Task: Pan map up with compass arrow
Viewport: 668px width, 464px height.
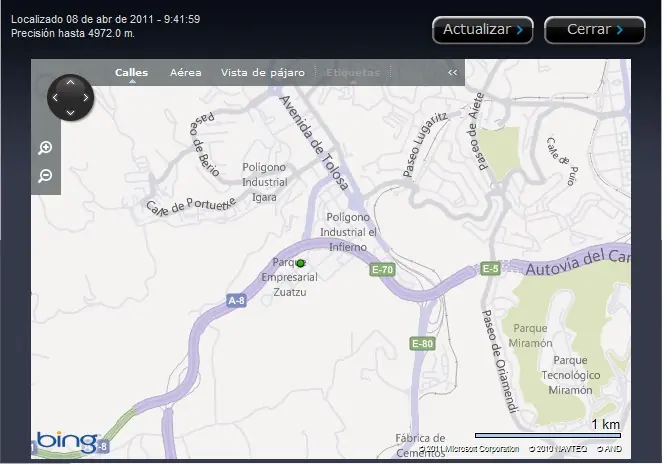Action: coord(70,82)
